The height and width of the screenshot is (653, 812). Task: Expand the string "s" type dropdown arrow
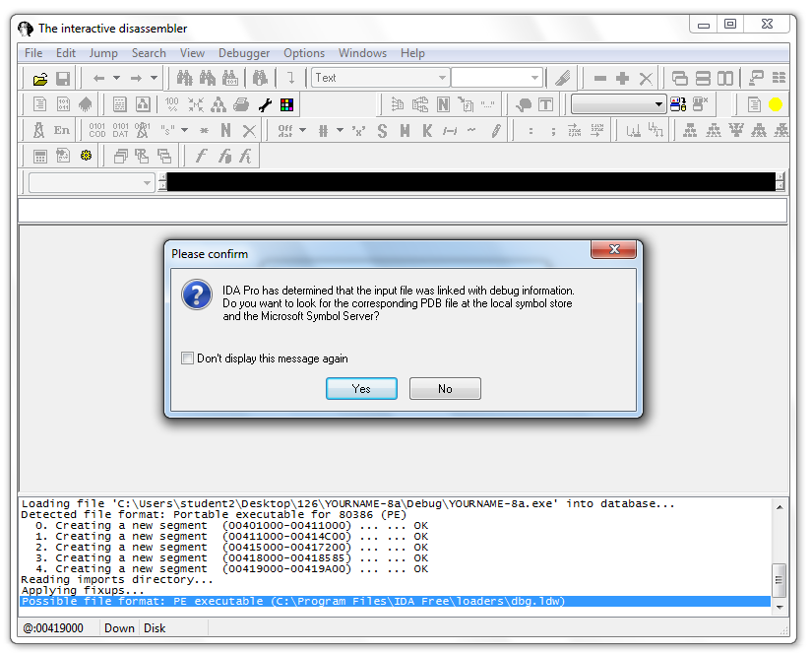(x=184, y=130)
